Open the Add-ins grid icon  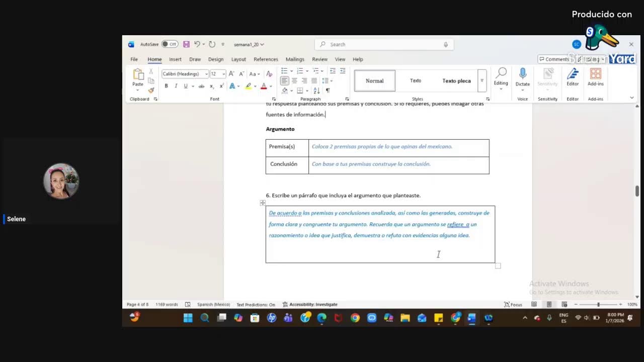596,74
